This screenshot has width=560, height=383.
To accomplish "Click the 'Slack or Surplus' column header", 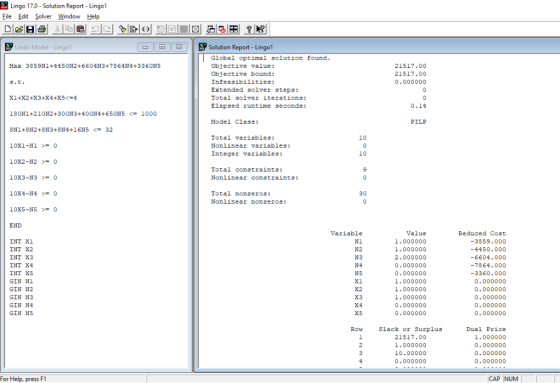I will [410, 329].
